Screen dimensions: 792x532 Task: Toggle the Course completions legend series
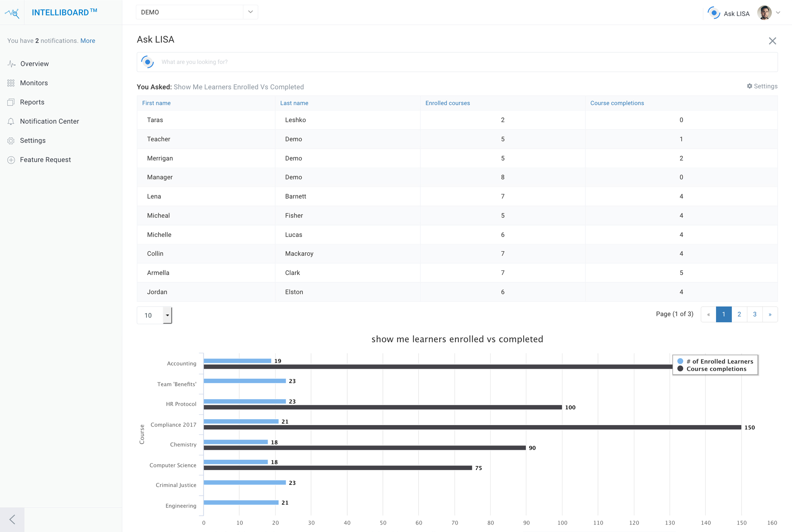point(712,369)
